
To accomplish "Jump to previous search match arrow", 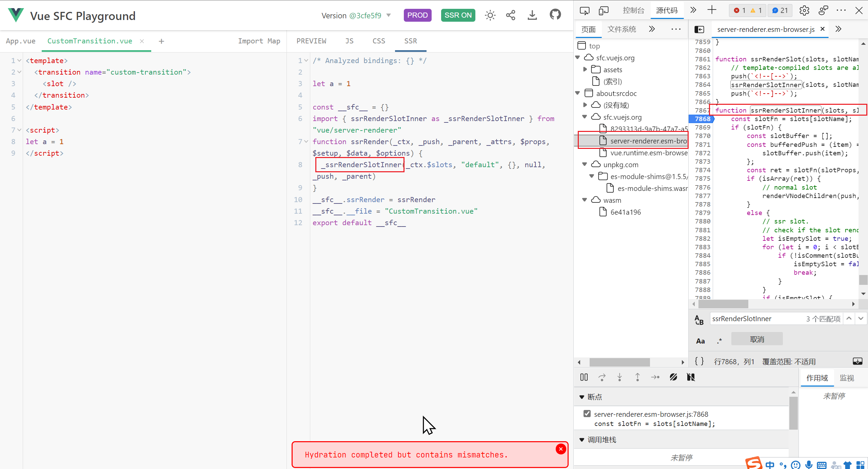I will tap(849, 318).
